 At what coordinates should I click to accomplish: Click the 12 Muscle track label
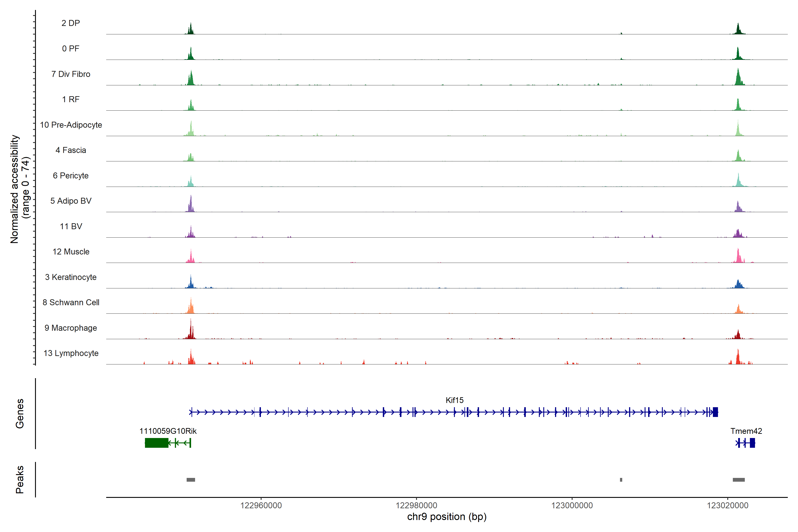coord(71,252)
